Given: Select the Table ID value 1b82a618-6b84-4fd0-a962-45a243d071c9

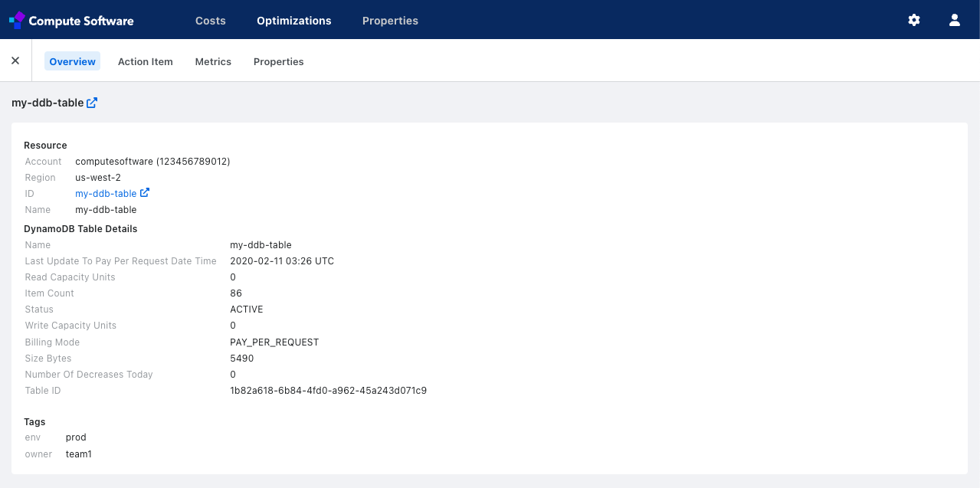Looking at the screenshot, I should (329, 391).
